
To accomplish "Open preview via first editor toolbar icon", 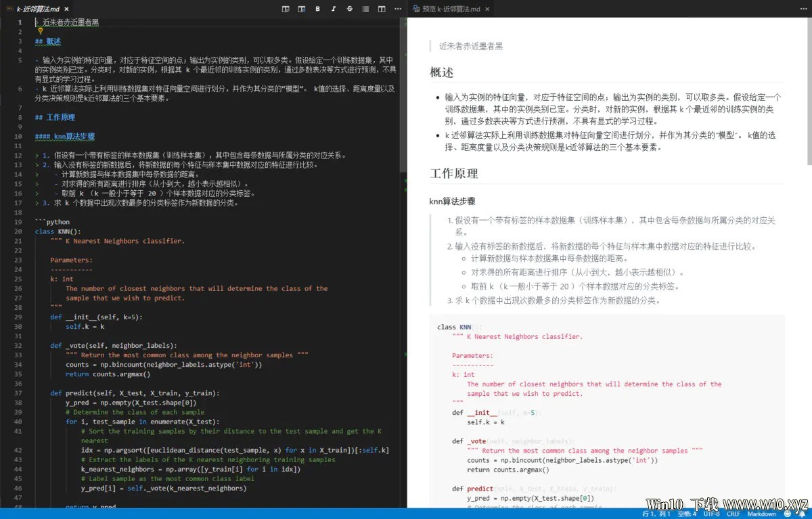I will 285,9.
